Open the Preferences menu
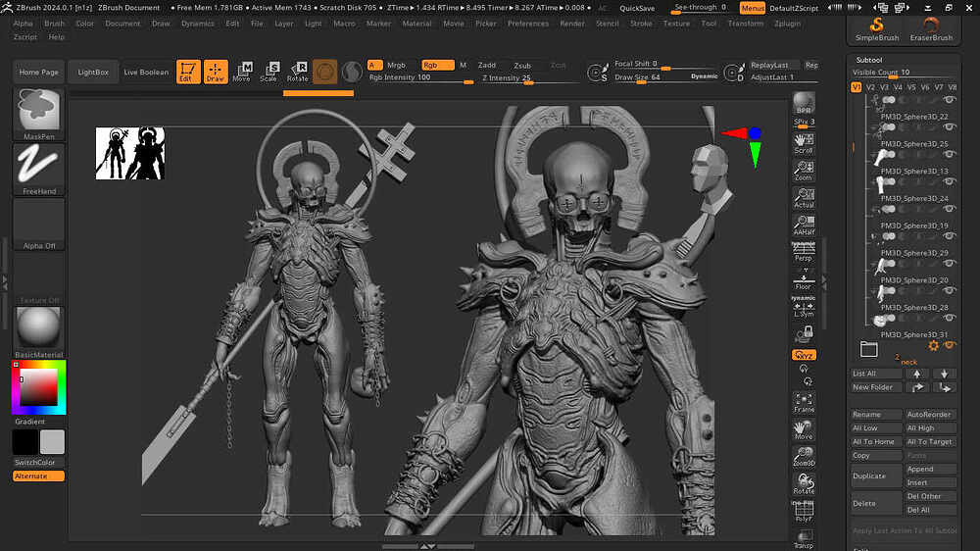Screen dimensions: 980x551 [x=528, y=24]
